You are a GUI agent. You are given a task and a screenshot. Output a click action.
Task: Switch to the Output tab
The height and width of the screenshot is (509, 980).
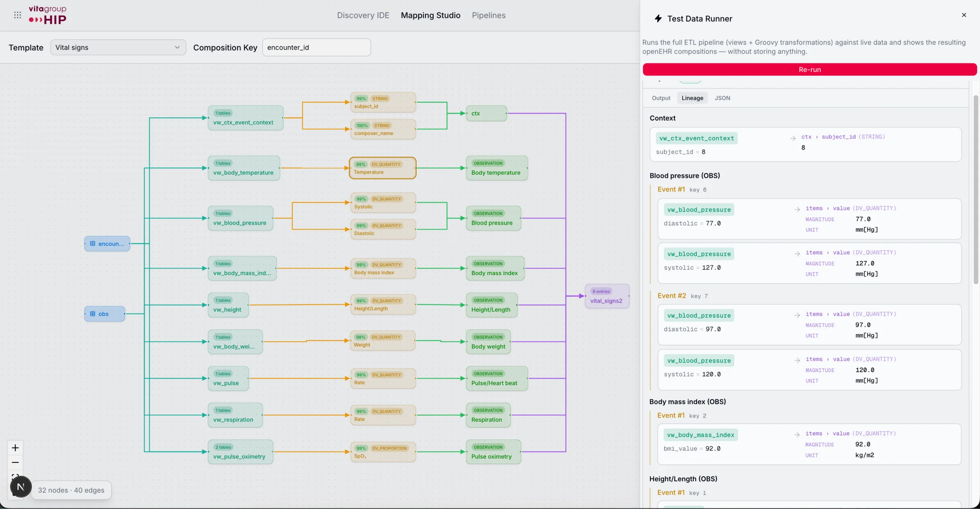(x=661, y=98)
